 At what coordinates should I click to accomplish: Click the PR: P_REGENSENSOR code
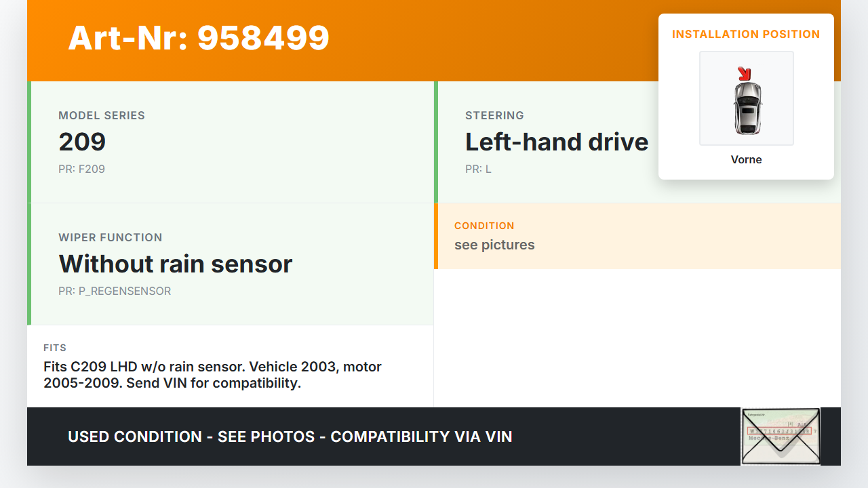point(115,291)
